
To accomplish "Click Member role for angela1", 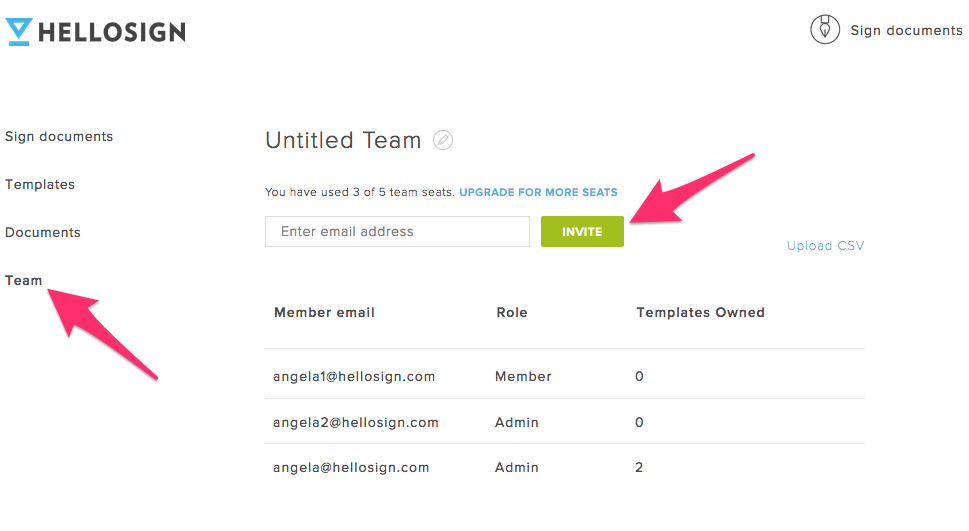I will coord(523,376).
